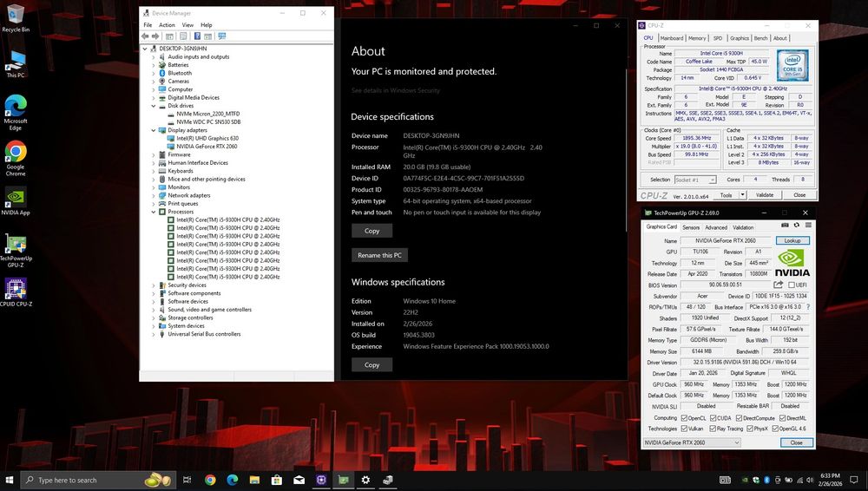Select NVIDIA GeForce RTX 2060 in Device Manager
Viewport: 868px width, 491px height.
tap(207, 146)
